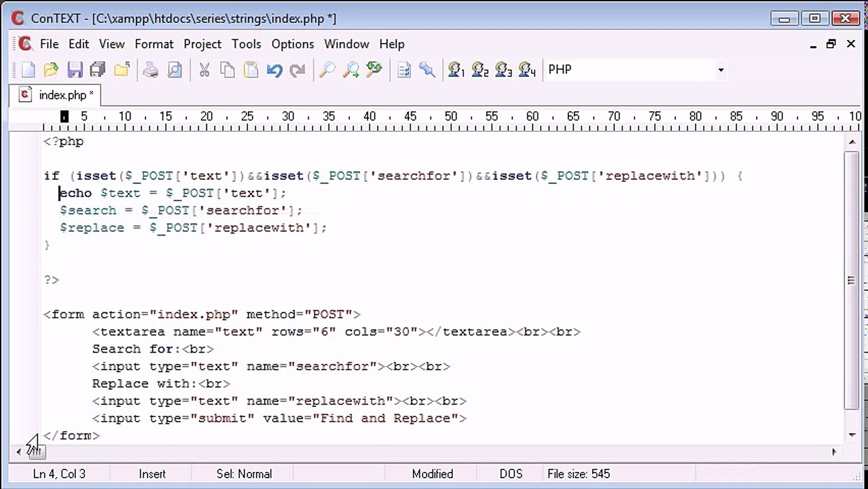Open the Edit menu

click(x=78, y=44)
